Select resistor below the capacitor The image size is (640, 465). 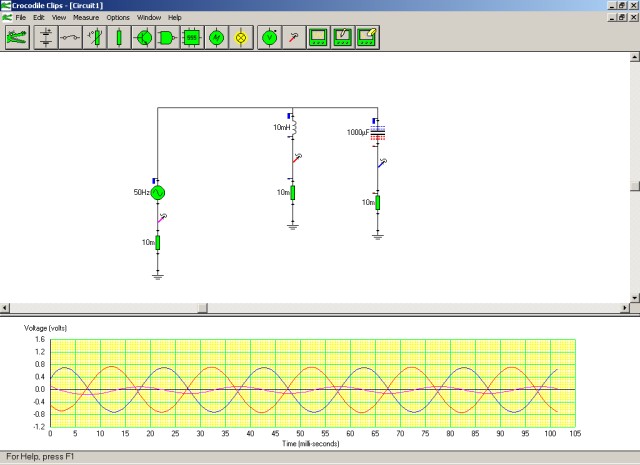click(378, 203)
